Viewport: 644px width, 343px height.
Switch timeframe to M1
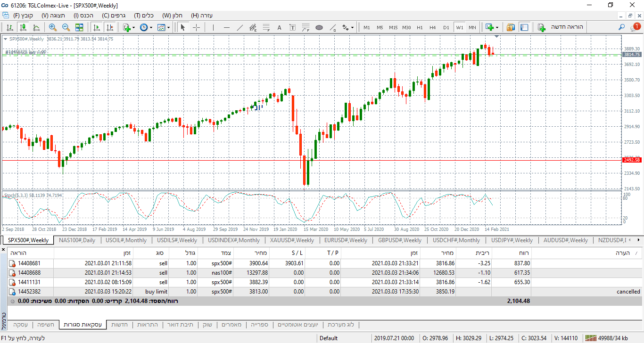(x=367, y=27)
